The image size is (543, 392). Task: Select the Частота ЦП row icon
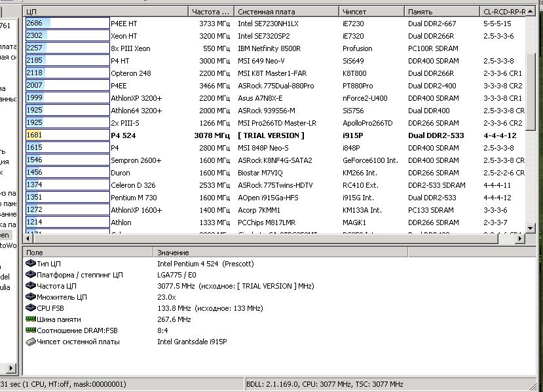30,286
